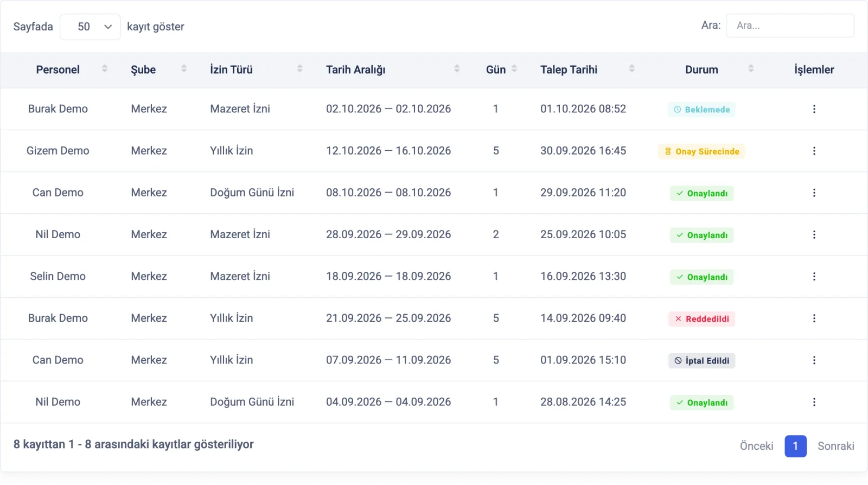Click date range 18.09.2026 — 18.09.2026
The width and height of the screenshot is (868, 485).
[388, 276]
